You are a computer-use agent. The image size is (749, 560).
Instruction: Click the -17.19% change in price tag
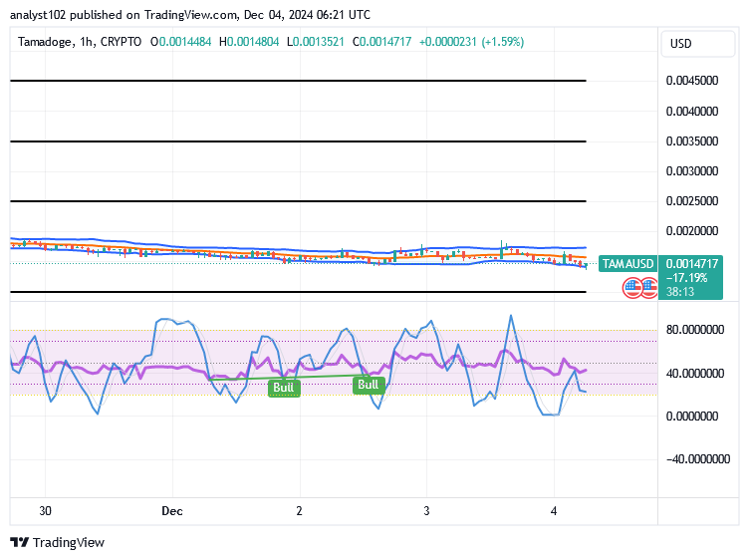pos(686,278)
